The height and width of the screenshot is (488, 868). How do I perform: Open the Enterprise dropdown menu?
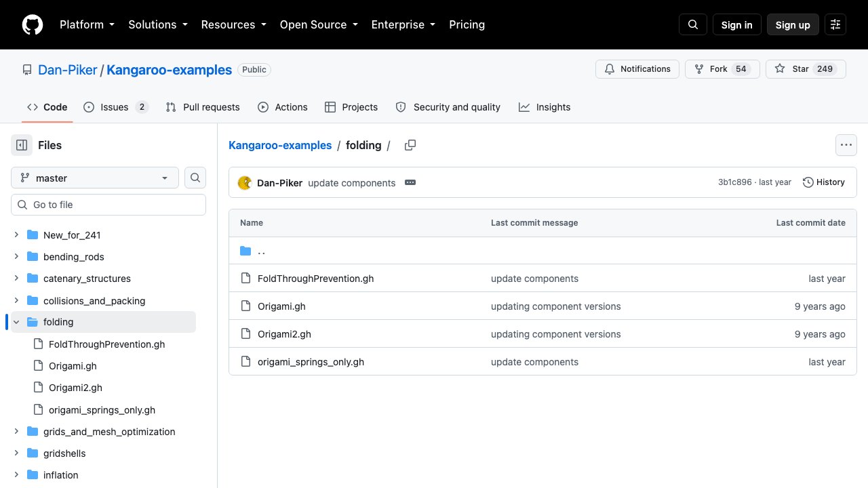[x=403, y=24]
